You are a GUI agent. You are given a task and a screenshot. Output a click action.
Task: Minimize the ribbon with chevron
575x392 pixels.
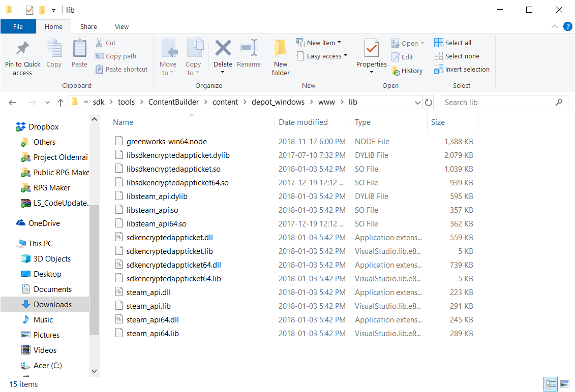click(x=555, y=26)
